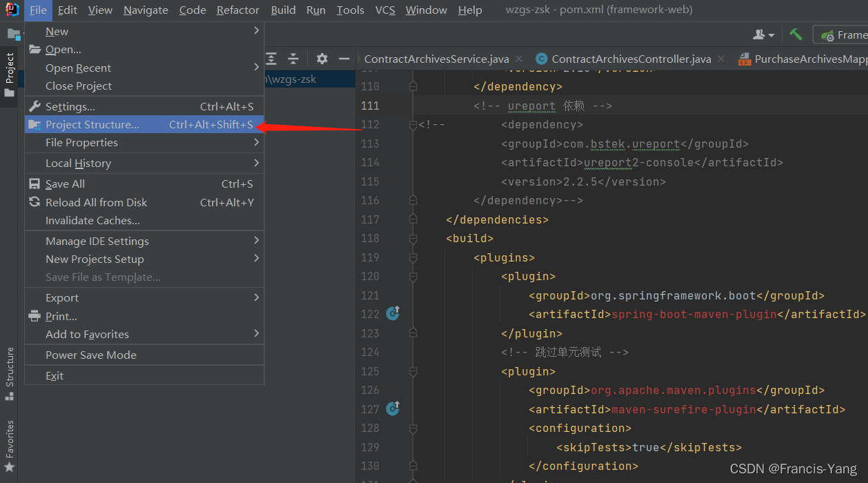Click the XML icon on PurchaseArchivesMapper tab
Viewport: 868px width, 483px height.
pos(744,59)
